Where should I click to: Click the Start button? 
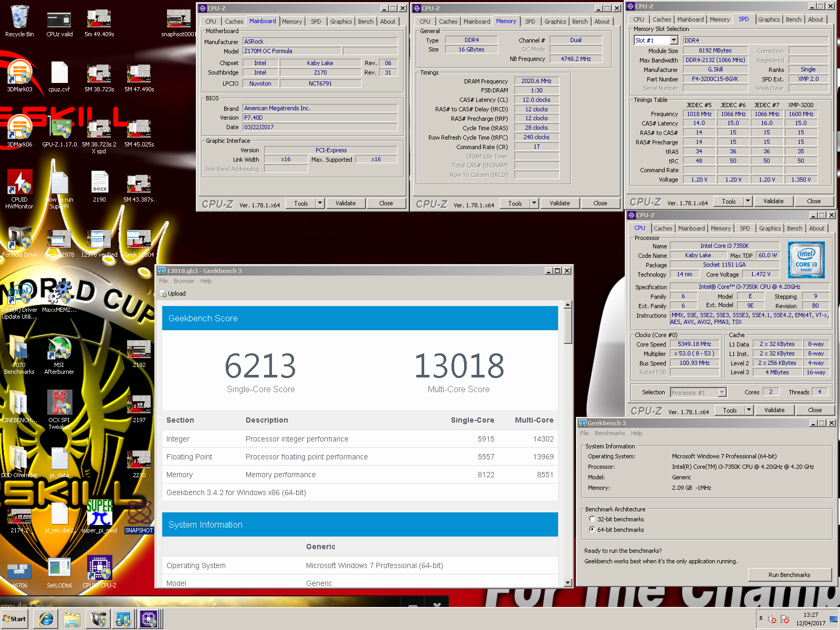15,619
